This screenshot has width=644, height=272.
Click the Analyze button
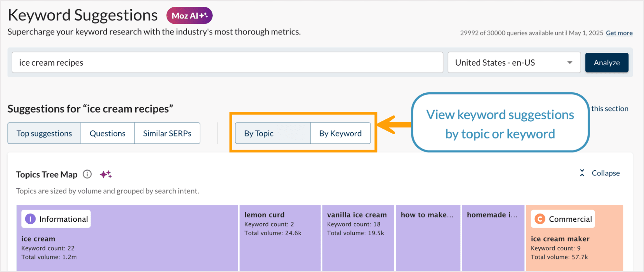pyautogui.click(x=607, y=62)
